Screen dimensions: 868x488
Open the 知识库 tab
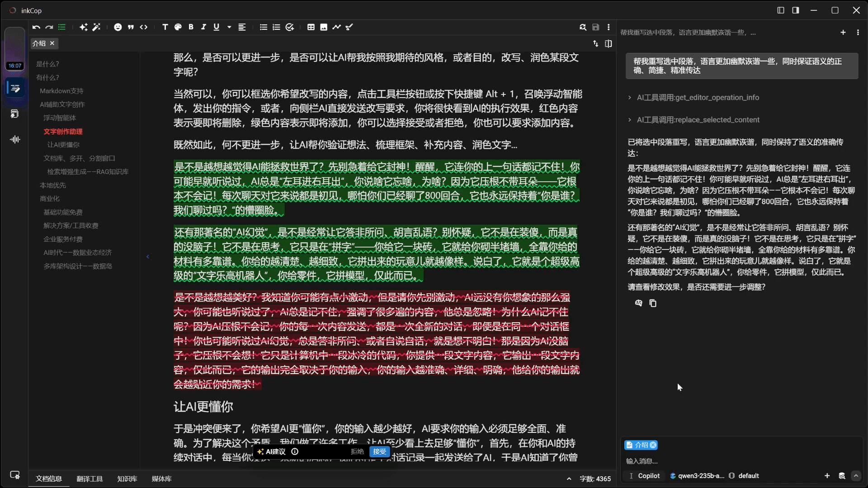click(127, 479)
